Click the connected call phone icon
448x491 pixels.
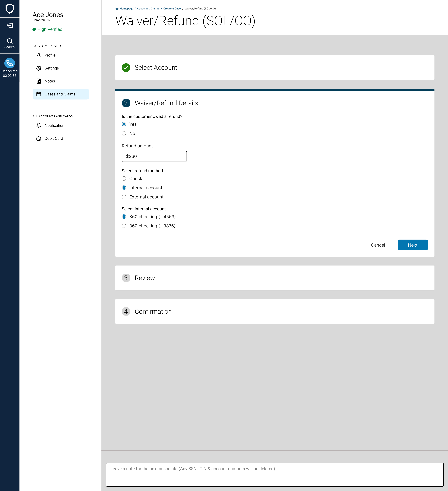[x=9, y=63]
